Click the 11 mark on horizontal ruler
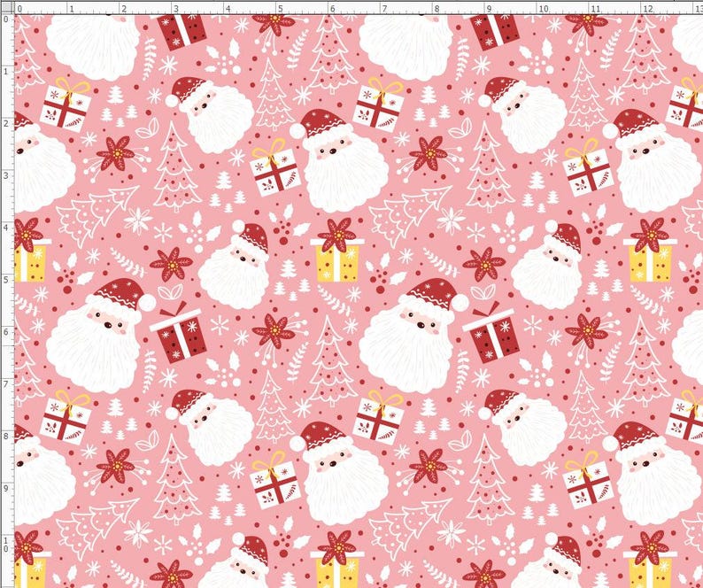703x588 pixels. [595, 9]
